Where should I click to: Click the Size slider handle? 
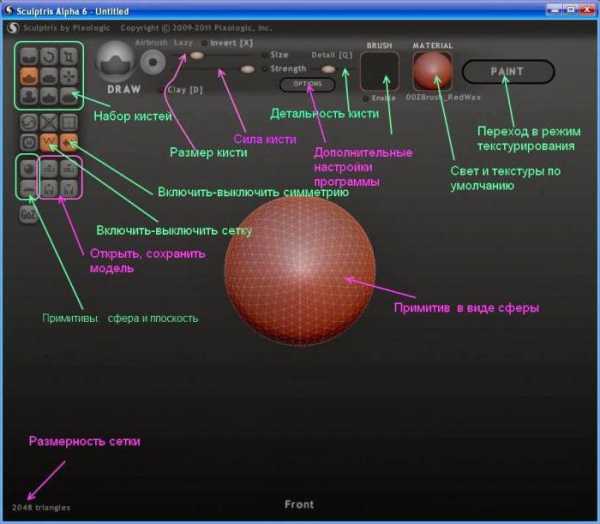click(x=197, y=56)
